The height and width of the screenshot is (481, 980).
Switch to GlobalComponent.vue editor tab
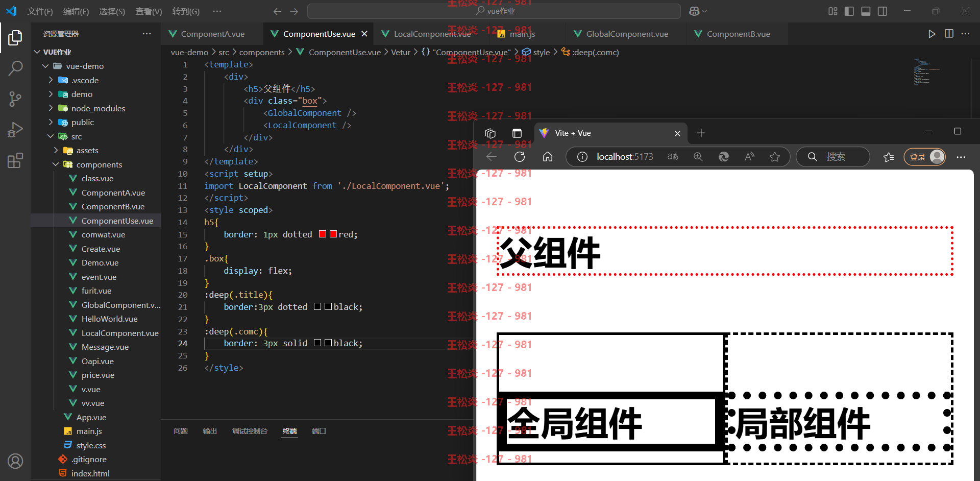[x=627, y=34]
